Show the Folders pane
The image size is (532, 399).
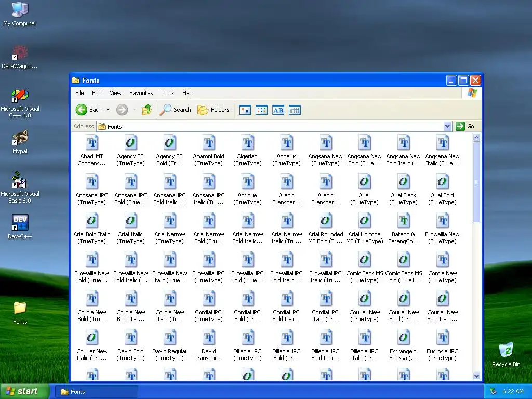coord(214,110)
